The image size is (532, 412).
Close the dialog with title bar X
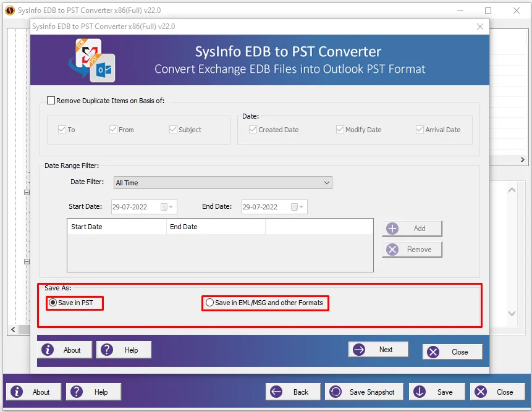(480, 27)
